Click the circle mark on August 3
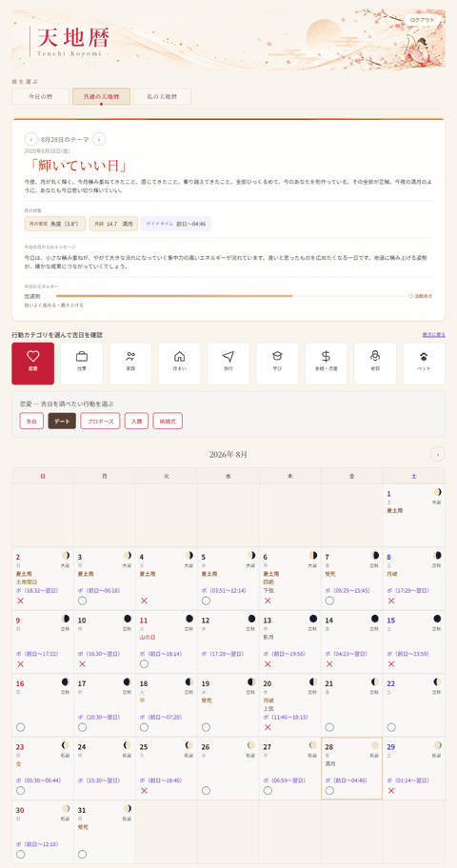457x868 pixels. coord(82,601)
